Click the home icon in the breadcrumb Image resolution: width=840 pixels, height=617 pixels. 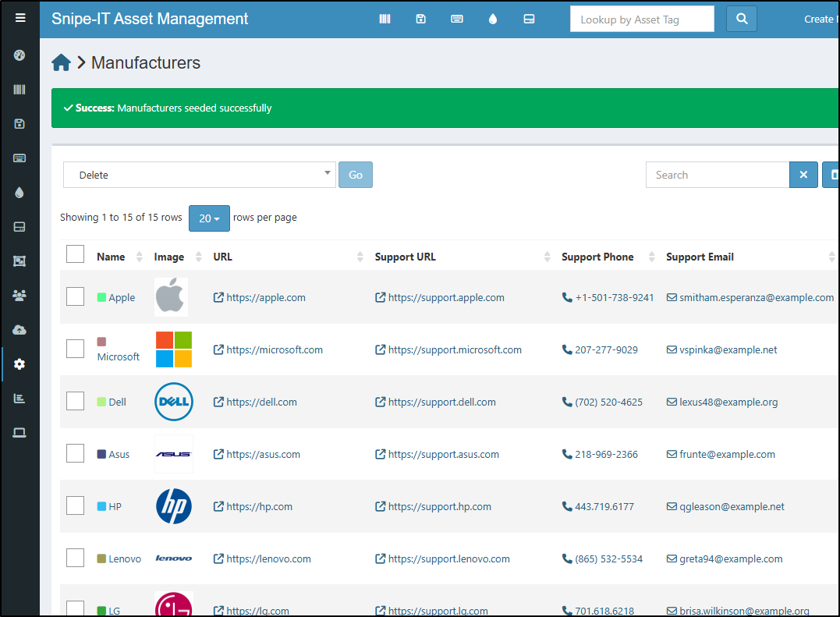pyautogui.click(x=62, y=63)
